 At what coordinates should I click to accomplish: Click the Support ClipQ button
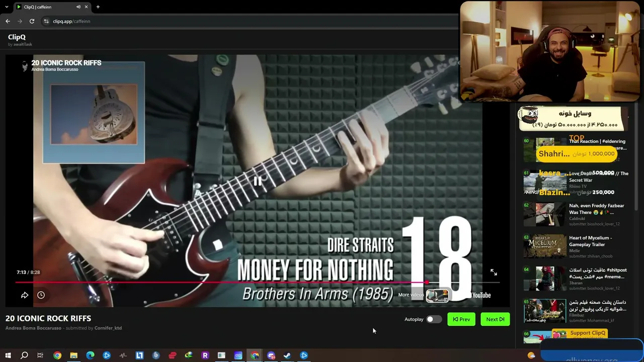(580, 333)
